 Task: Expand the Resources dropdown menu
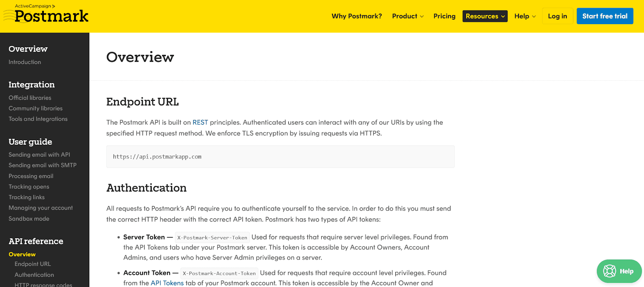click(485, 16)
